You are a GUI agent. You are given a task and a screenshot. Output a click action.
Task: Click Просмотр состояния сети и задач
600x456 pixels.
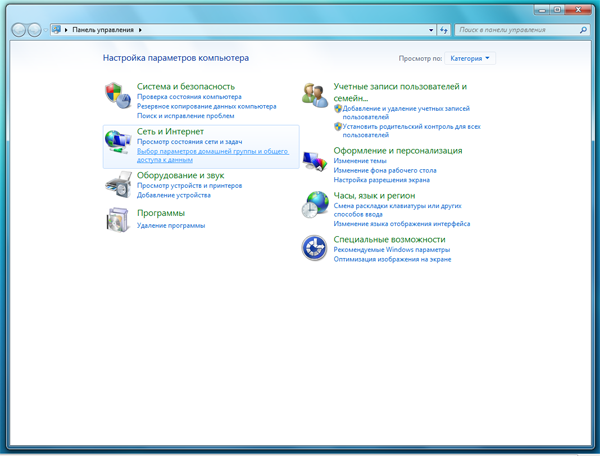click(189, 142)
